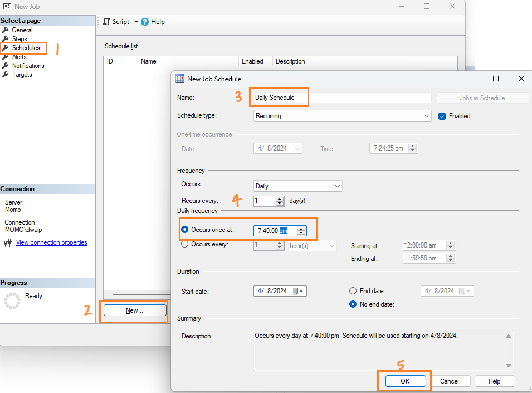Click the wrench icon beside Targets
The width and height of the screenshot is (532, 393).
(x=6, y=74)
